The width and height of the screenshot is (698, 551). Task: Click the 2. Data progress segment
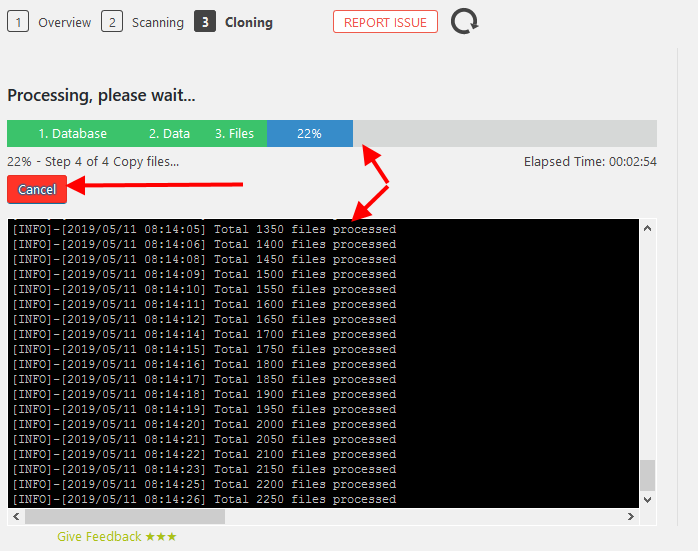(x=169, y=134)
